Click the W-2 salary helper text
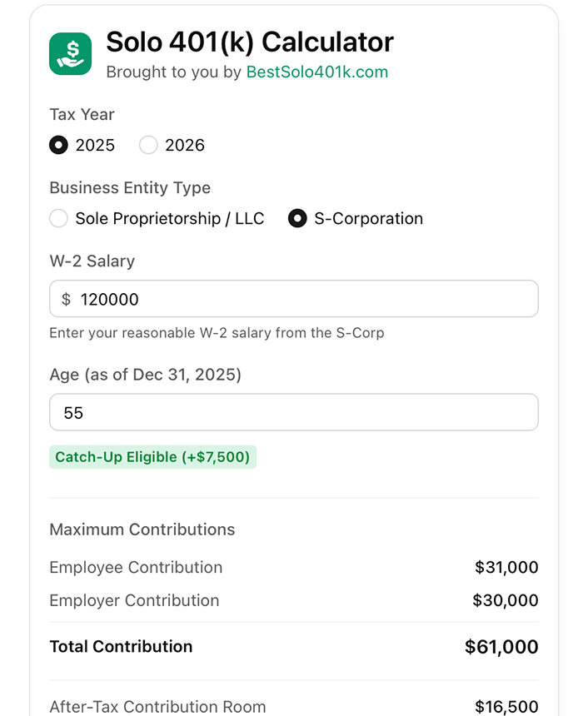This screenshot has height=716, width=588. pos(217,333)
